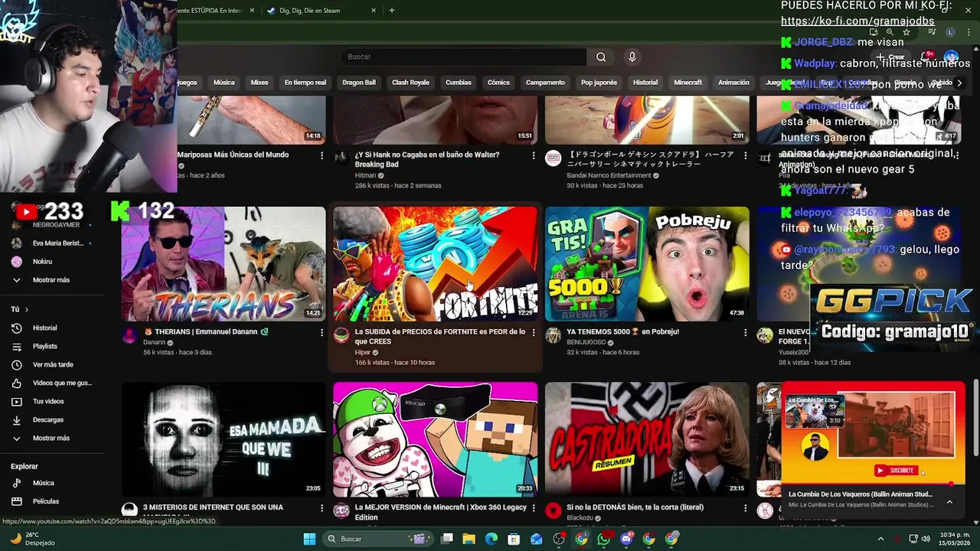The height and width of the screenshot is (551, 980).
Task: Select the Dragon Ball category chip
Action: tap(359, 83)
